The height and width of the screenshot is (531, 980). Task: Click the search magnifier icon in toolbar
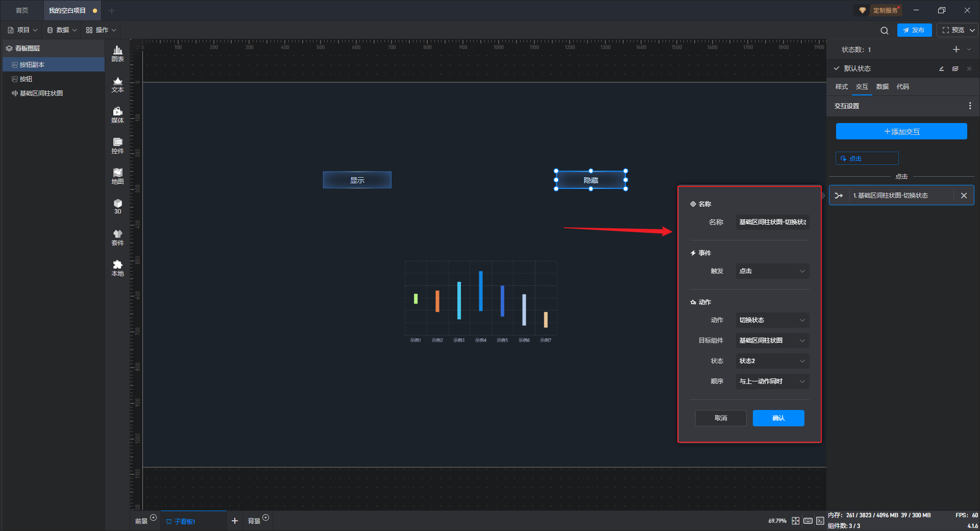pos(884,31)
